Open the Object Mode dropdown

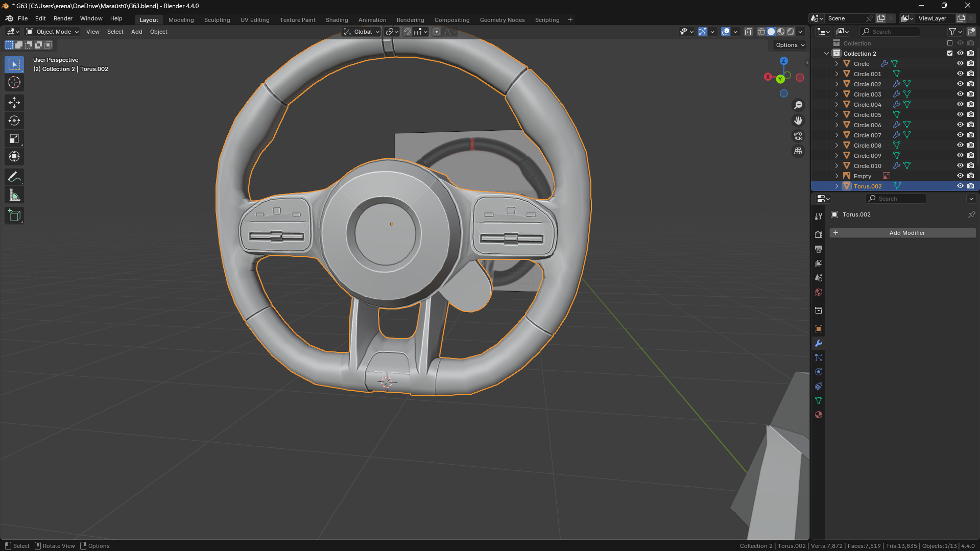pos(53,32)
